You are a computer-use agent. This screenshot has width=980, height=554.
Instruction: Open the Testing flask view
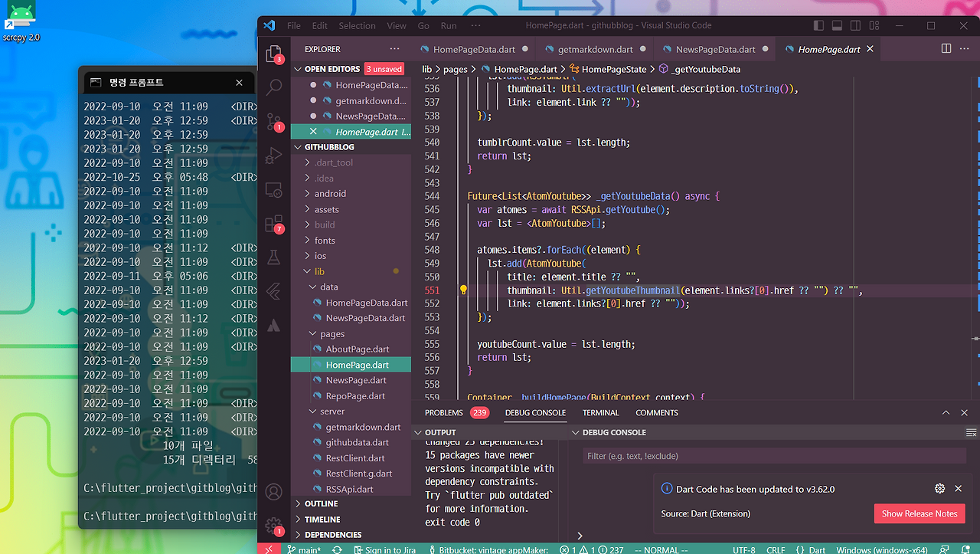pos(273,258)
